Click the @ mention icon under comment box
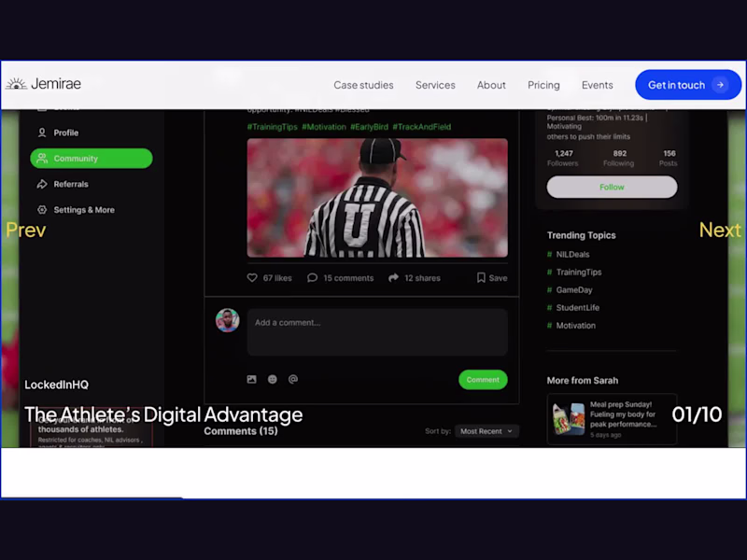 point(293,379)
